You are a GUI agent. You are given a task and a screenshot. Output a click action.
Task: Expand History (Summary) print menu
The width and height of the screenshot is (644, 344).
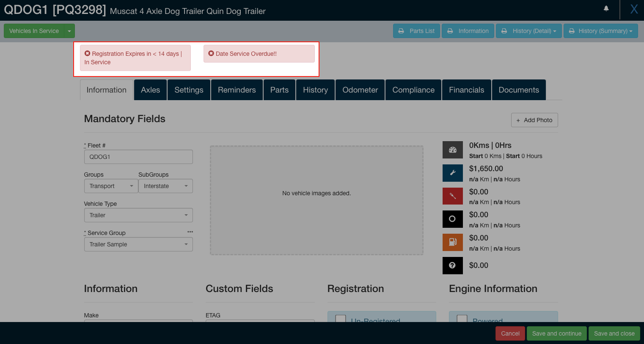coord(600,31)
